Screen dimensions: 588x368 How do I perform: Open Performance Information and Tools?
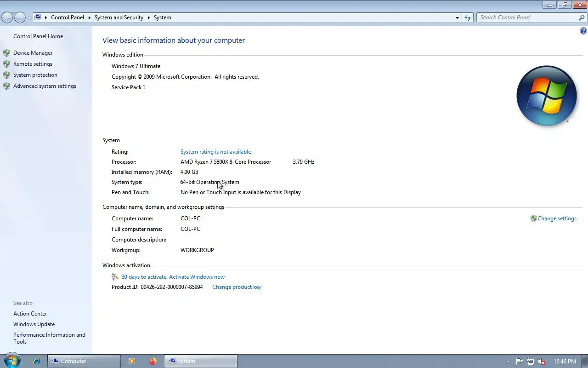tap(49, 338)
